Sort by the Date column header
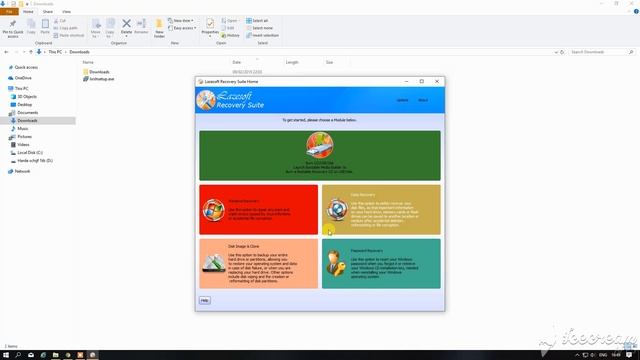Screen dimensions: 640x360 tap(237, 62)
